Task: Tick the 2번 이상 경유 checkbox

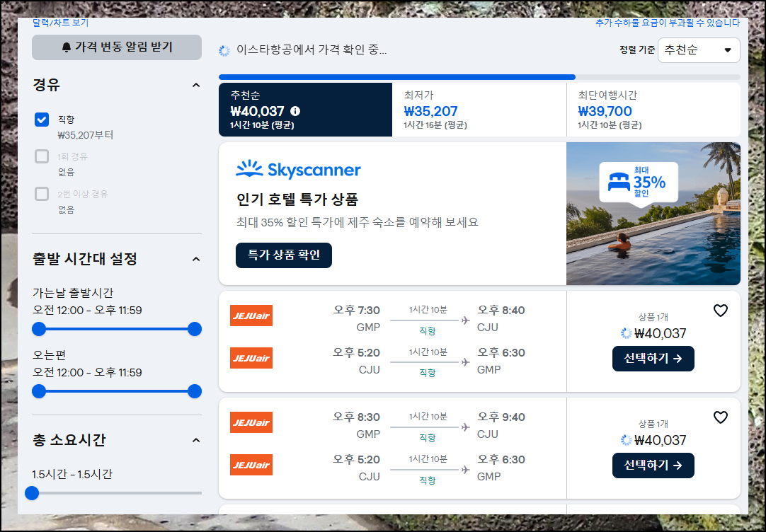Action: point(42,194)
